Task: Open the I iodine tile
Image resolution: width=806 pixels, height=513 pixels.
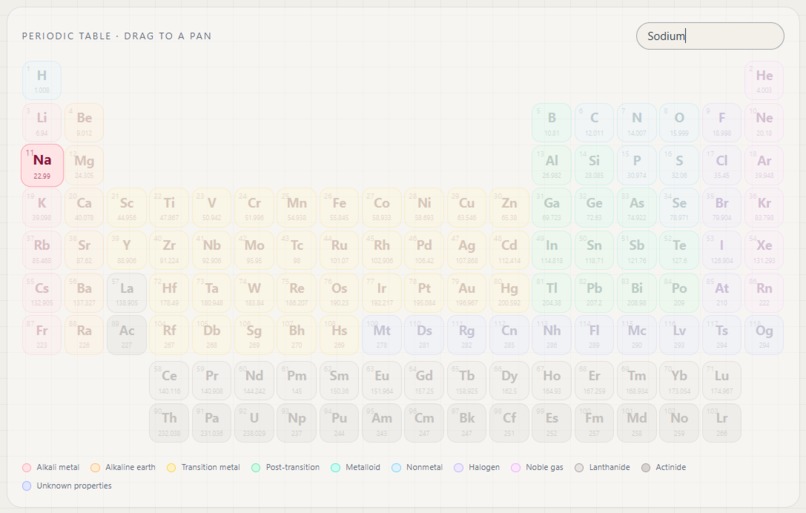Action: (722, 250)
